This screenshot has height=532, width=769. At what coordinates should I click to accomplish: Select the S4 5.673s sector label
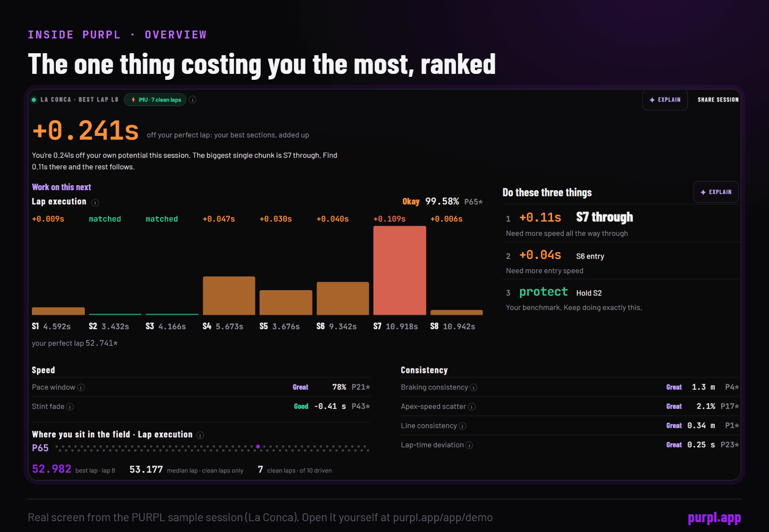pyautogui.click(x=223, y=327)
